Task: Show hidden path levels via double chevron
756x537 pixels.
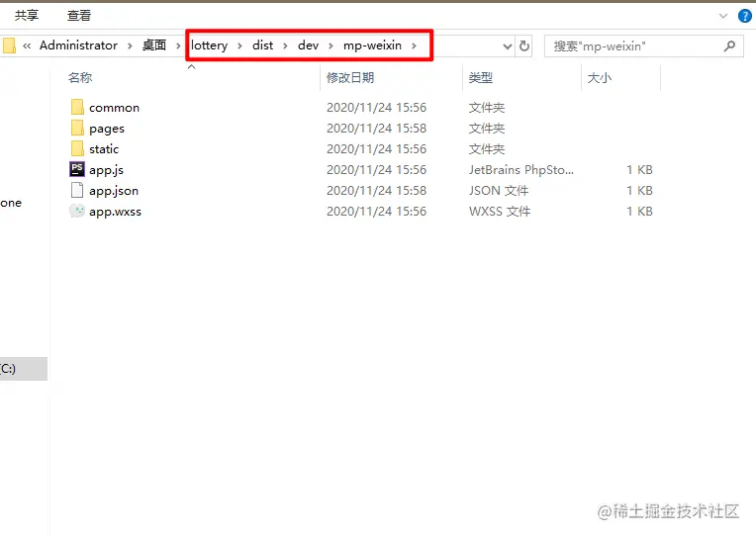Action: point(27,45)
